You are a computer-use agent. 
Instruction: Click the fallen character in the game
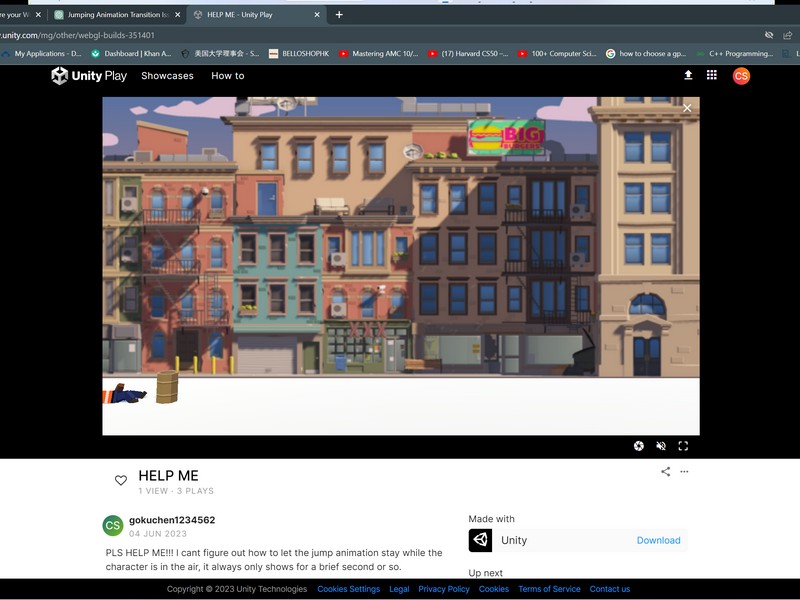point(124,393)
